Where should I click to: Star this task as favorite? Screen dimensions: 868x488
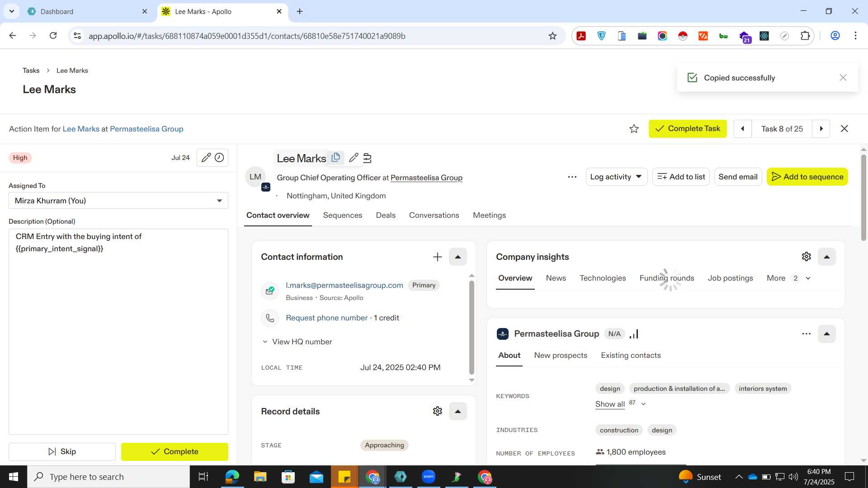point(634,129)
